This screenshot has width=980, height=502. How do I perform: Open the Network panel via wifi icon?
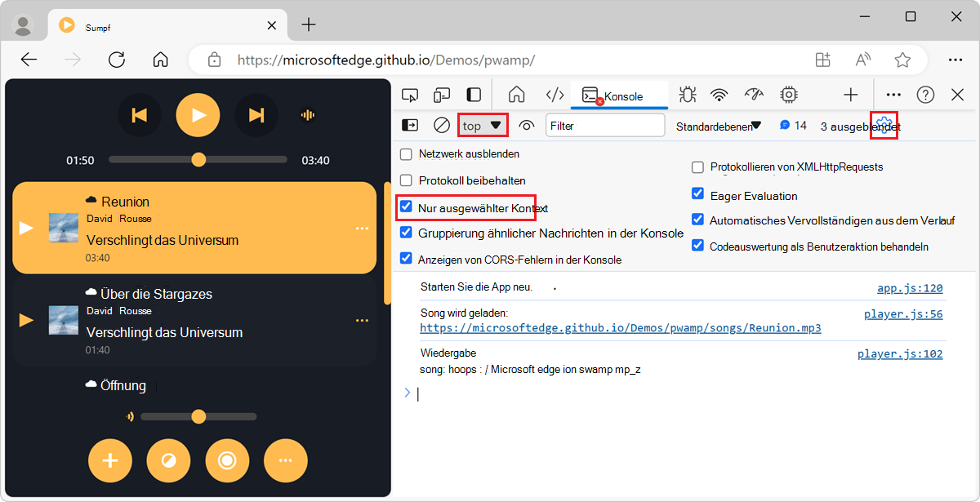coord(719,95)
